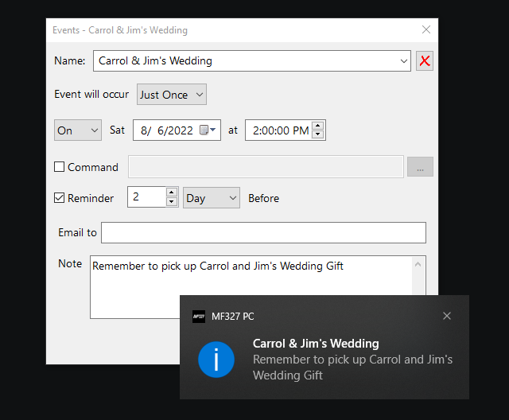Viewport: 509px width, 420px height.
Task: Increase the event time with up arrow
Action: click(x=318, y=126)
